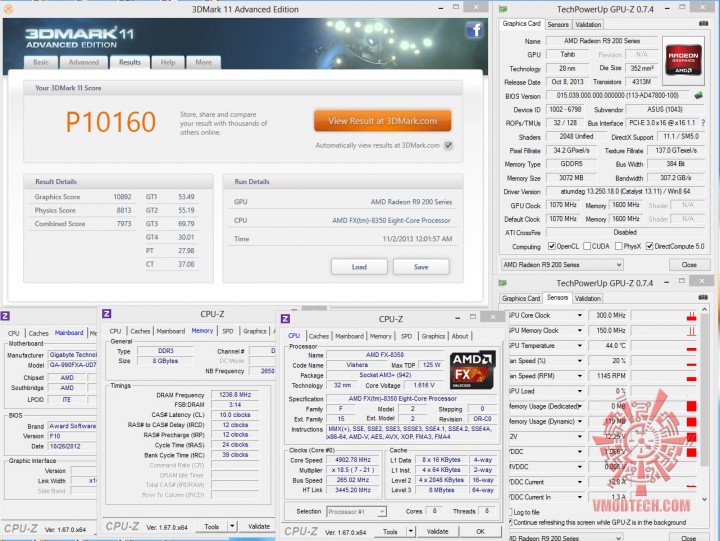Screen dimensions: 720x541
Task: Open SPD tab in front CPU-Z window
Action: coord(406,336)
